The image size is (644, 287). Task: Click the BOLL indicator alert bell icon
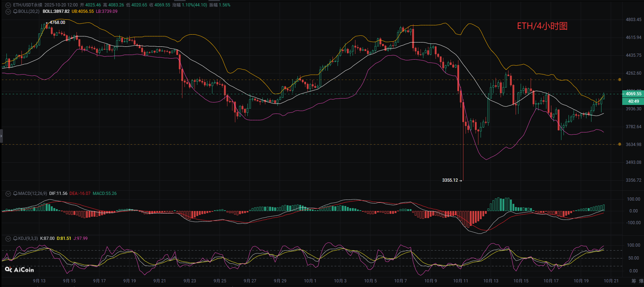click(15, 11)
